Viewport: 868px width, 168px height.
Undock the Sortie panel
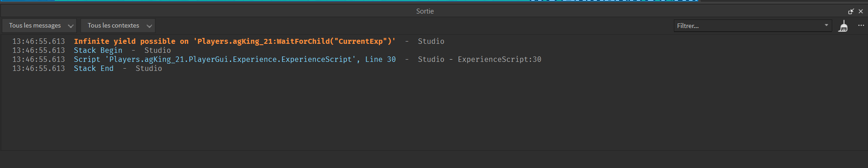(x=851, y=11)
